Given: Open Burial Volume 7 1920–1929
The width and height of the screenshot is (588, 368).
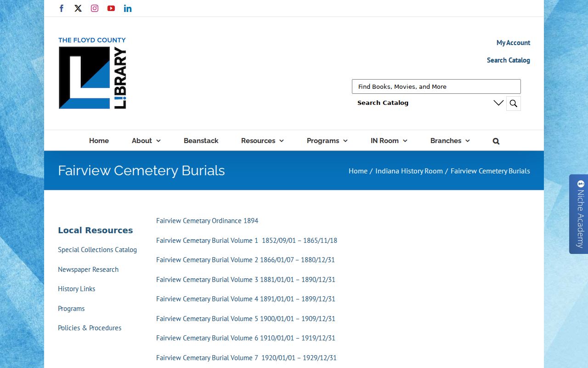Looking at the screenshot, I should tap(246, 358).
